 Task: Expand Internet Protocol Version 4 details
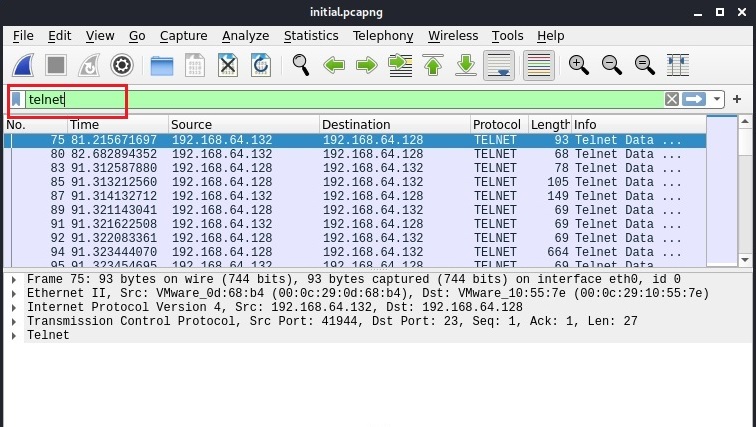click(x=14, y=307)
